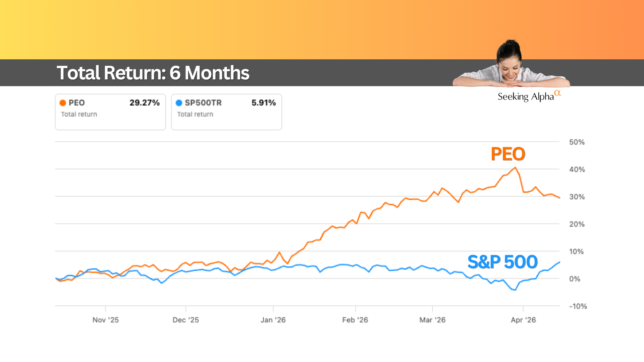
Task: Click the orange PEO legend dot
Action: (x=63, y=103)
